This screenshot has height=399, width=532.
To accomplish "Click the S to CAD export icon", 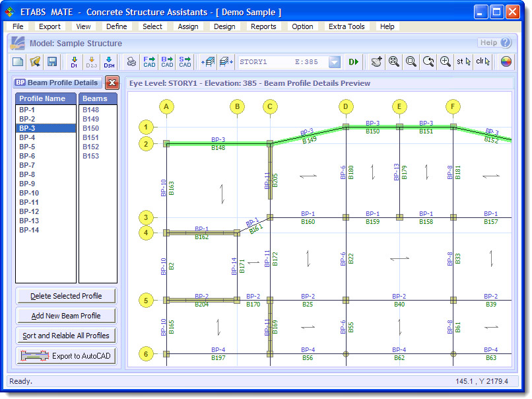I will point(185,61).
